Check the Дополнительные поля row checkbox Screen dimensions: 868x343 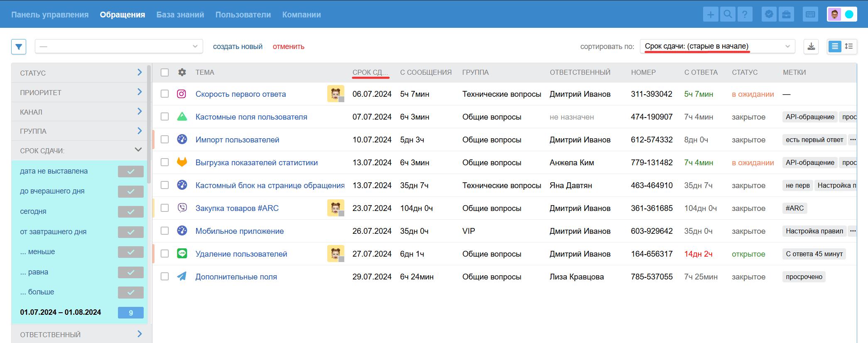(165, 277)
